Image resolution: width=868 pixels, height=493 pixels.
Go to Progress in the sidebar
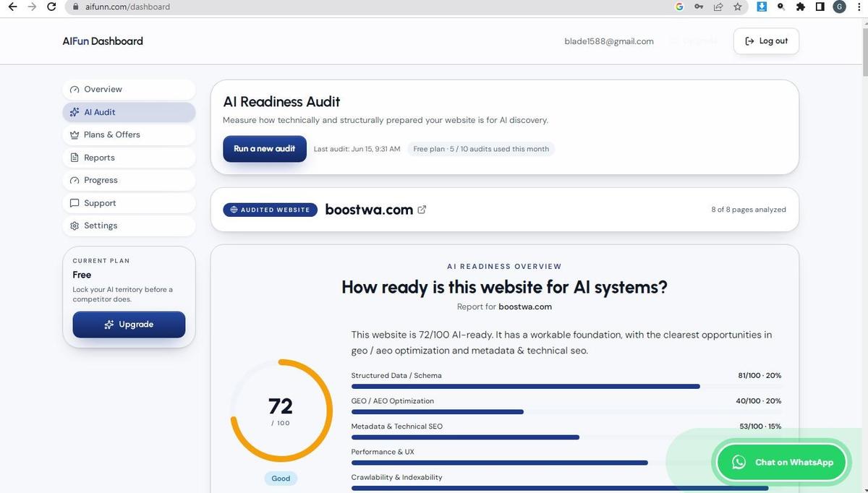pyautogui.click(x=129, y=180)
